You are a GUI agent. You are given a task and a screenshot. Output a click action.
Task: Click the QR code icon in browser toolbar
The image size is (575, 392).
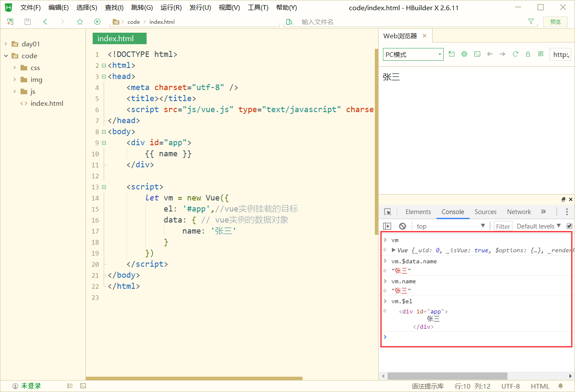(541, 54)
